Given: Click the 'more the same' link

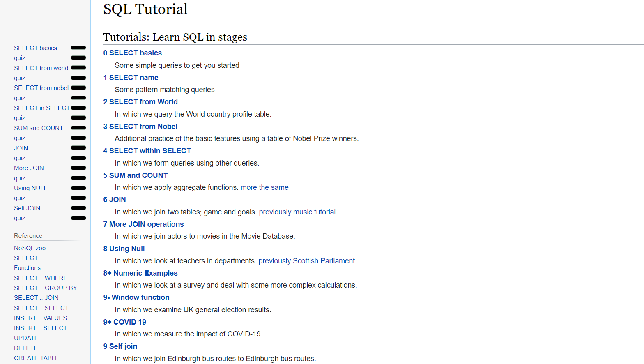Looking at the screenshot, I should pyautogui.click(x=264, y=187).
